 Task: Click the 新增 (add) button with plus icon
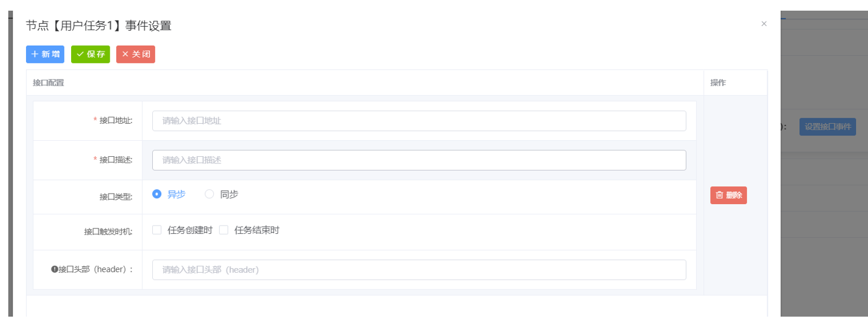tap(45, 54)
